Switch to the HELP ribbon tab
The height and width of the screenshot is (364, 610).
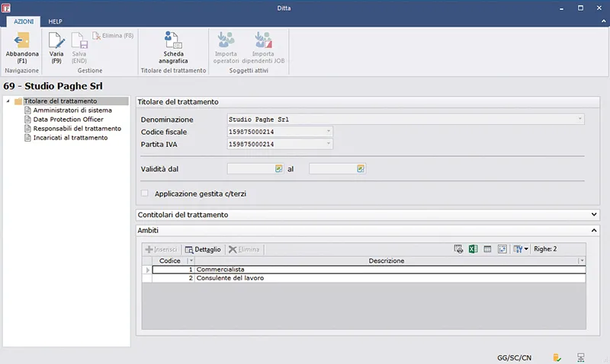click(55, 21)
